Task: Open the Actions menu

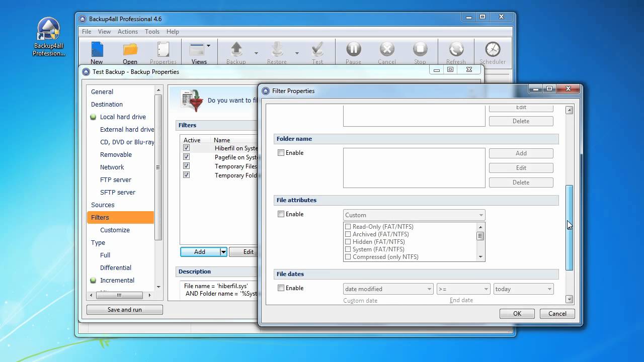Action: point(128,32)
